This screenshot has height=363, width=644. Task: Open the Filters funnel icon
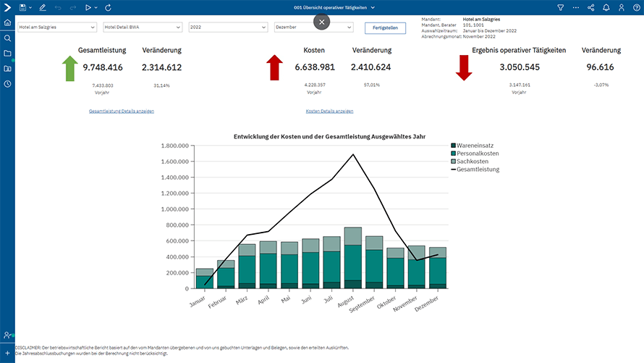(560, 7)
